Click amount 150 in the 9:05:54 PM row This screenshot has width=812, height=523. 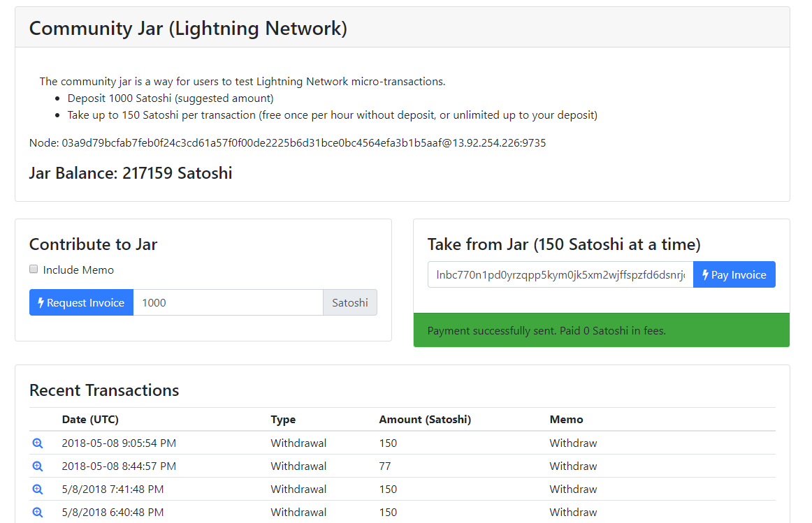pyautogui.click(x=388, y=443)
